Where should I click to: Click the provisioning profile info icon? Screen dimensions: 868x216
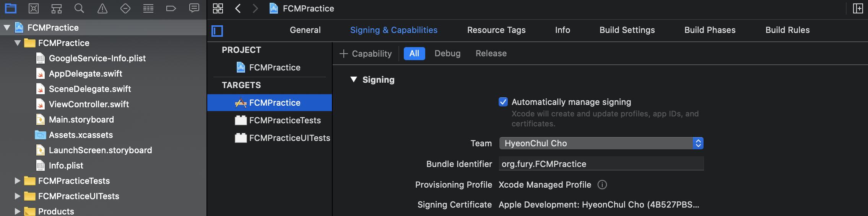tap(602, 185)
